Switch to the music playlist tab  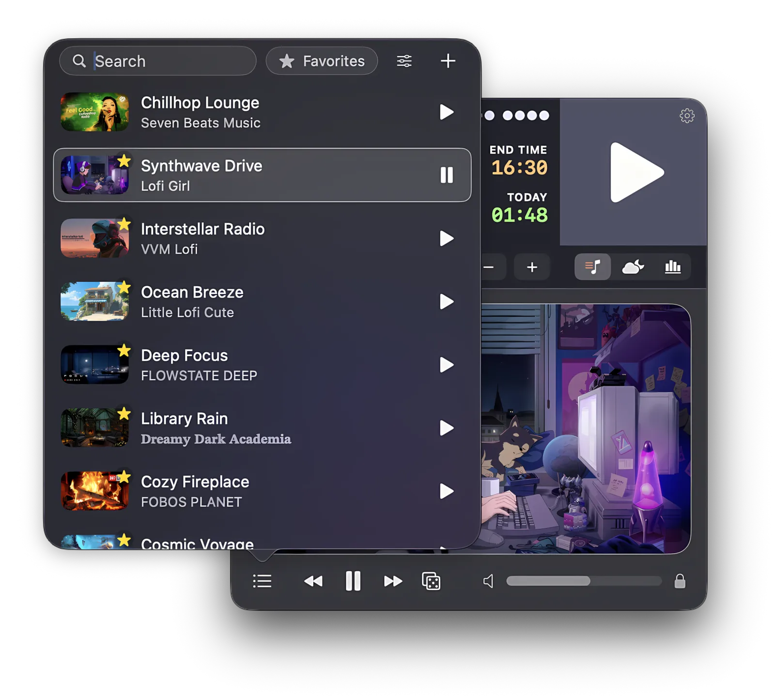592,267
